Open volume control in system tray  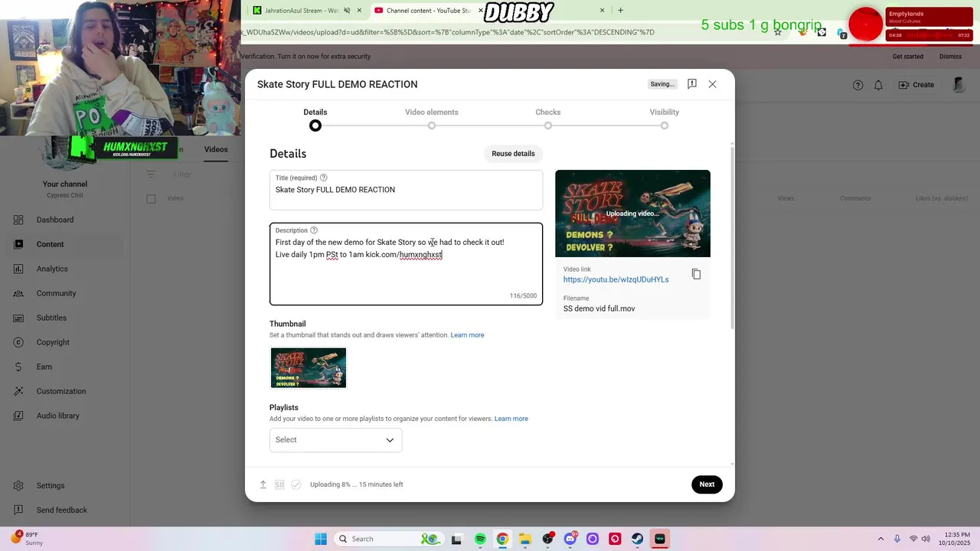926,539
